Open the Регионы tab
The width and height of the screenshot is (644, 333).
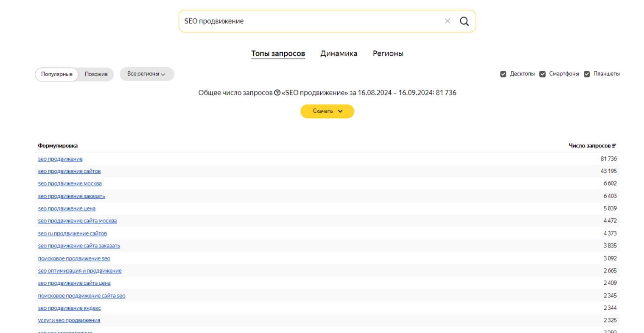(388, 54)
